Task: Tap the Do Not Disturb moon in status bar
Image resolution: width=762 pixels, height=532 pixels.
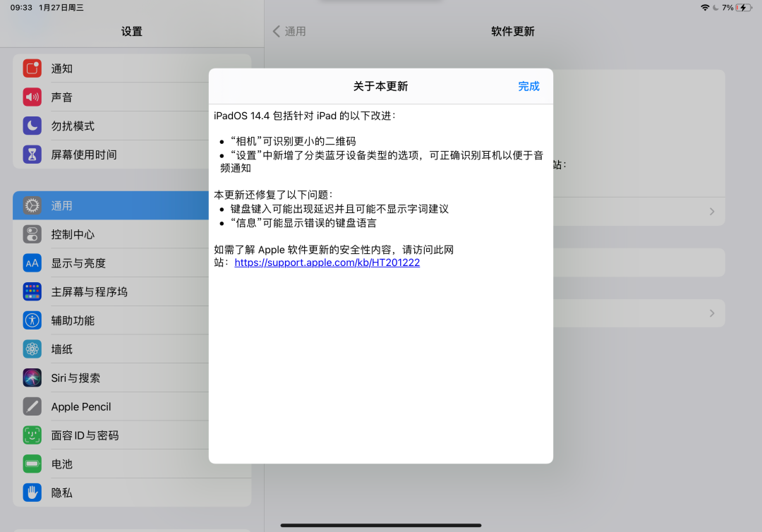Action: click(x=715, y=8)
